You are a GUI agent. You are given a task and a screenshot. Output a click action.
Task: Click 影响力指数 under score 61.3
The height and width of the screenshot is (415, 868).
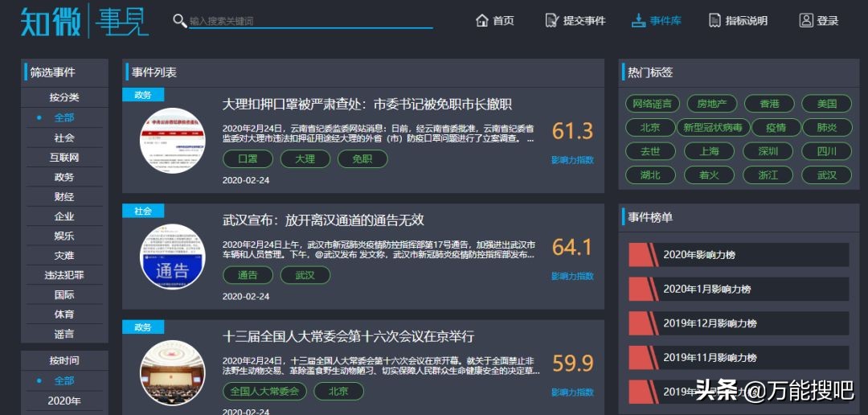(x=572, y=160)
